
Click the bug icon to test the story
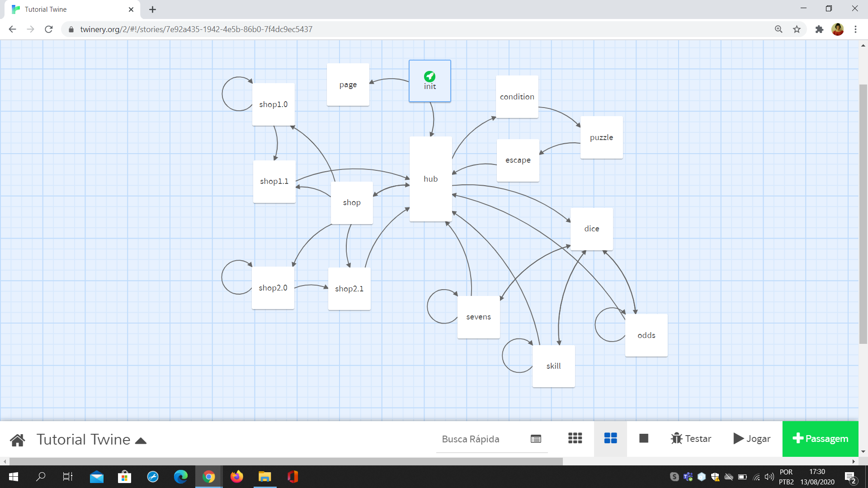coord(677,439)
